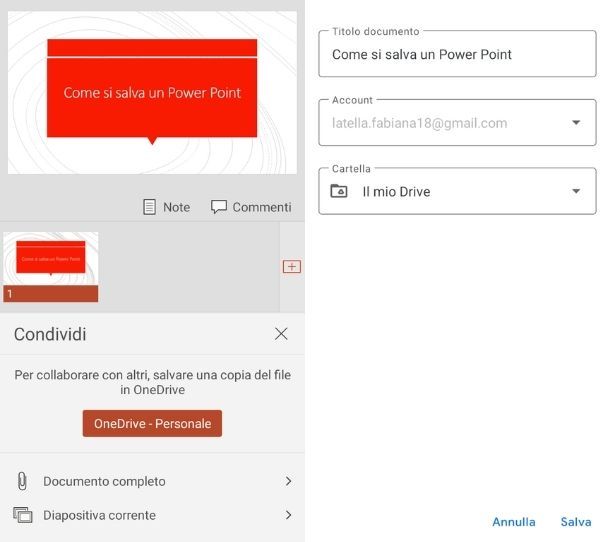Expand the Diapositiva corrente chevron

tap(288, 515)
